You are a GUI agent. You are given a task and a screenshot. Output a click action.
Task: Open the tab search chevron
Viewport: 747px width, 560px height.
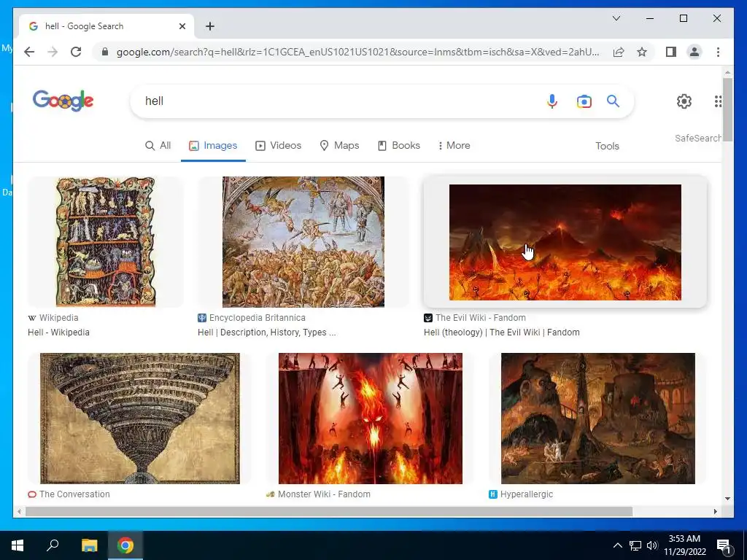616,18
